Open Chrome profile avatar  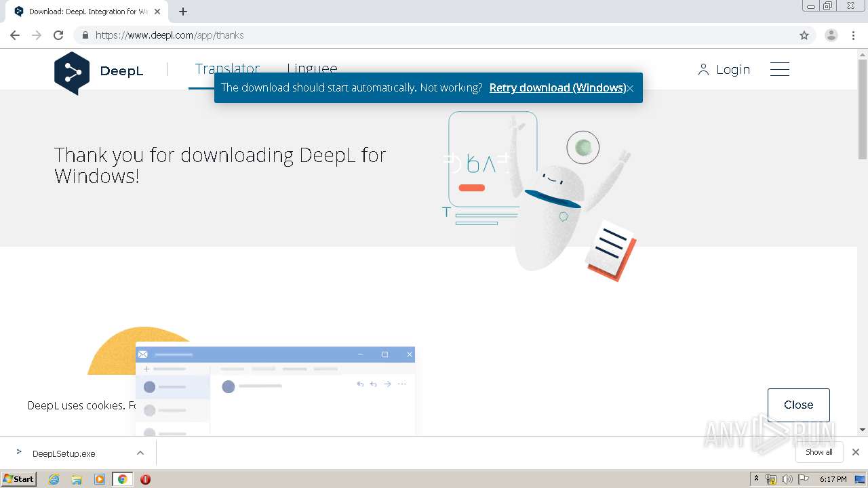pos(831,35)
